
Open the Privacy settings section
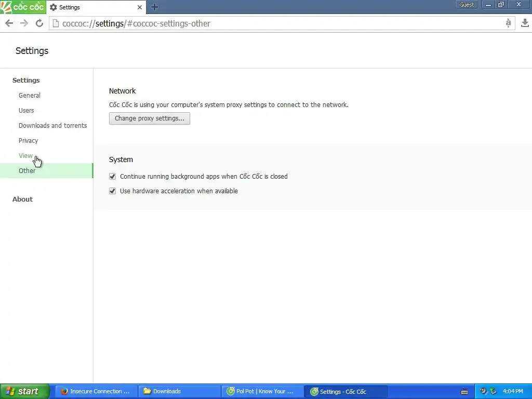(x=28, y=140)
